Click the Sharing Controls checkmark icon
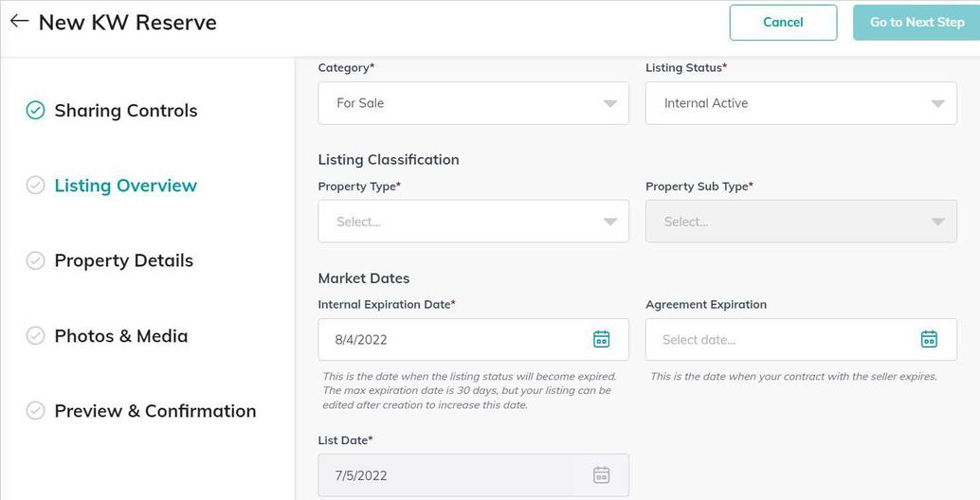Viewport: 980px width, 500px height. pyautogui.click(x=35, y=111)
